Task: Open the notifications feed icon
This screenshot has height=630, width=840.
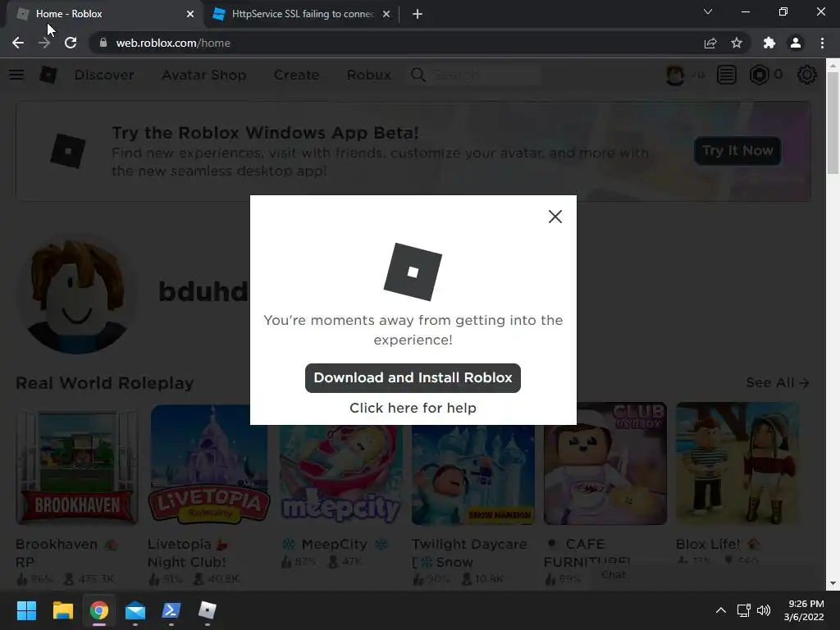Action: (727, 75)
